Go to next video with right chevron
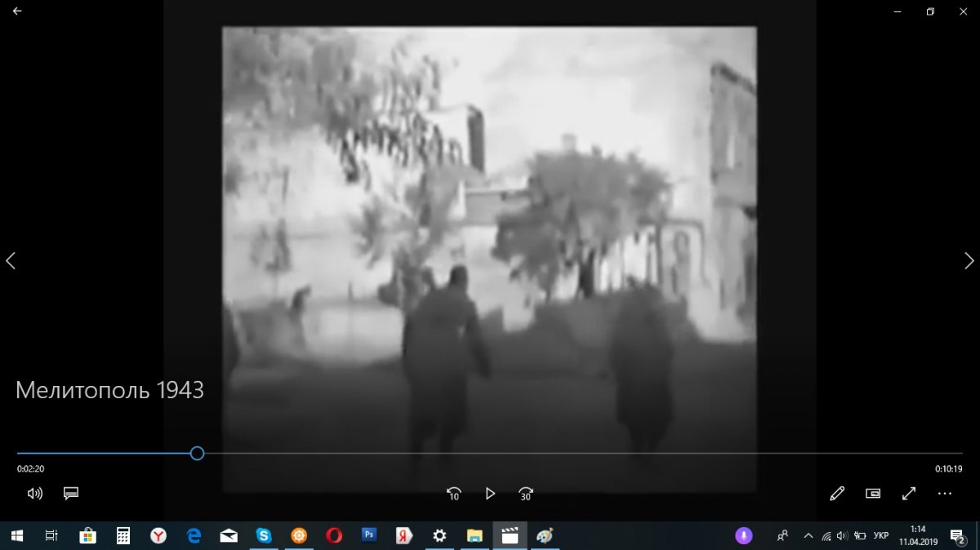The height and width of the screenshot is (550, 980). pyautogui.click(x=969, y=261)
